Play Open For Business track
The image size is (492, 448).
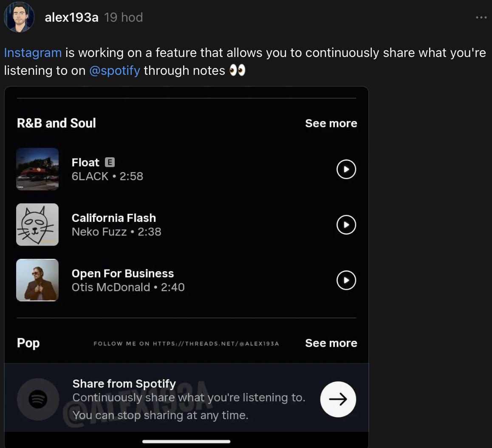(x=346, y=280)
